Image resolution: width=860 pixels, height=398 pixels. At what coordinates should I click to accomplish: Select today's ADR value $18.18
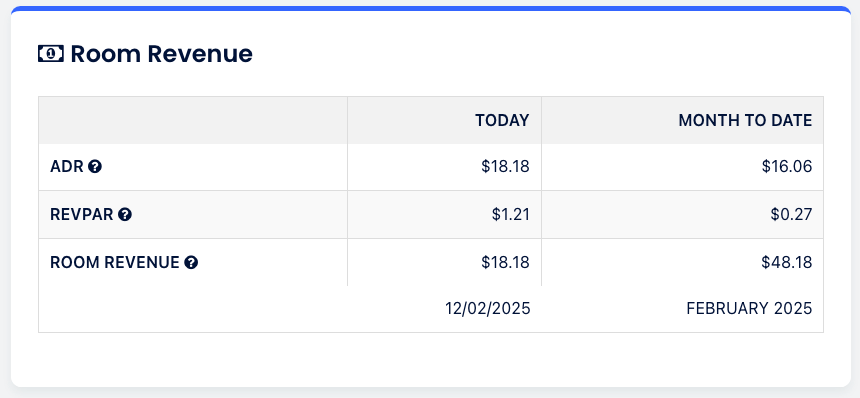click(x=505, y=167)
